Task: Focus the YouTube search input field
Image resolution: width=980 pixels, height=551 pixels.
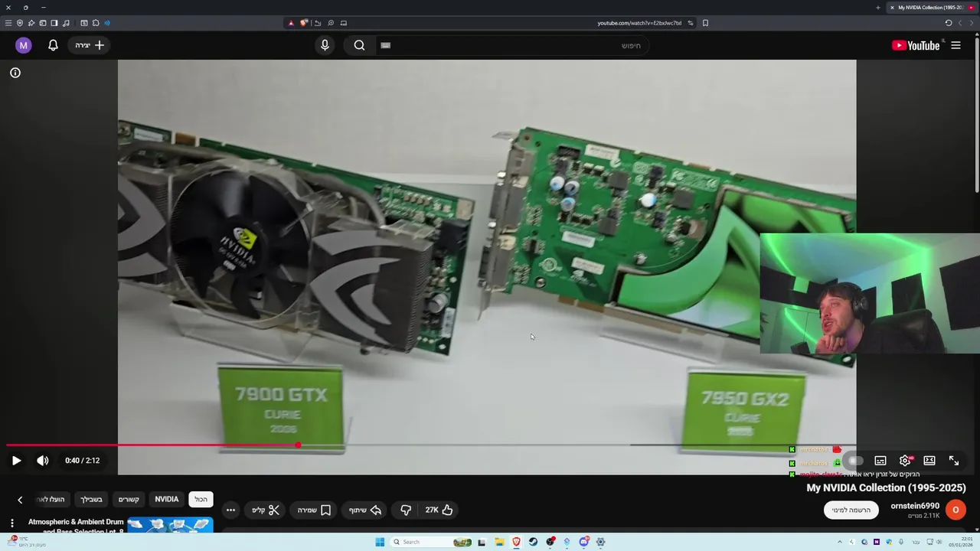Action: [x=513, y=45]
